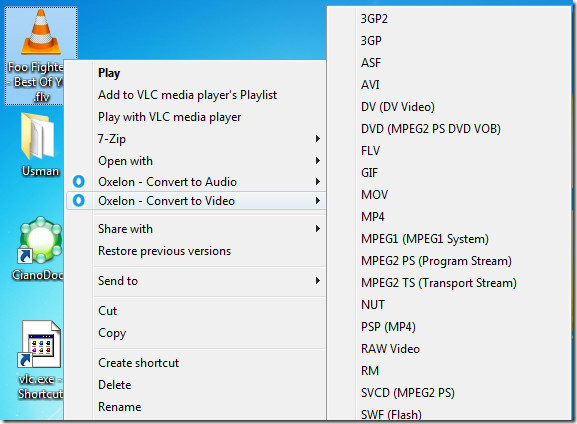Select GIF in the video format list

coord(369,173)
